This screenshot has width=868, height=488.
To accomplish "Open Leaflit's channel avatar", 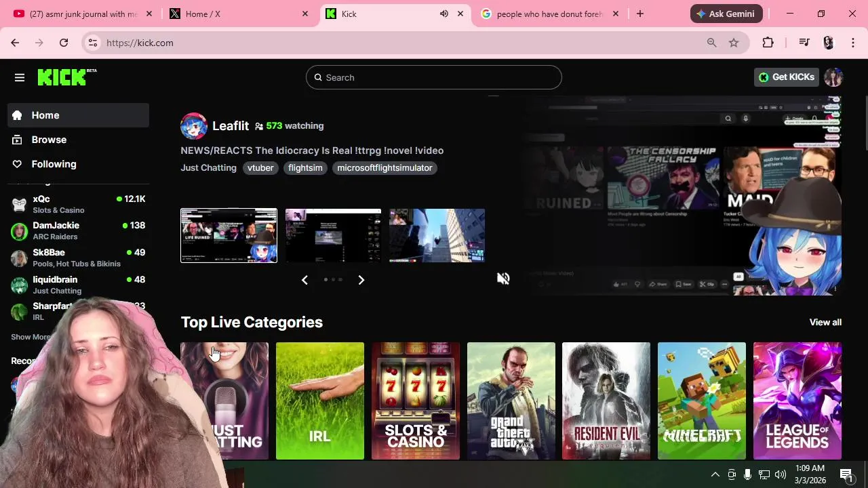I will 194,126.
